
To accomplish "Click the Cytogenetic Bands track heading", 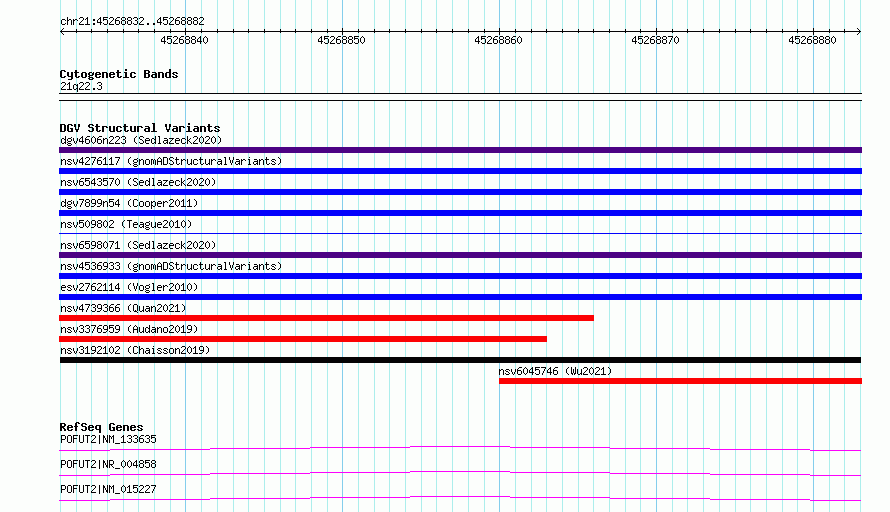I will point(119,74).
